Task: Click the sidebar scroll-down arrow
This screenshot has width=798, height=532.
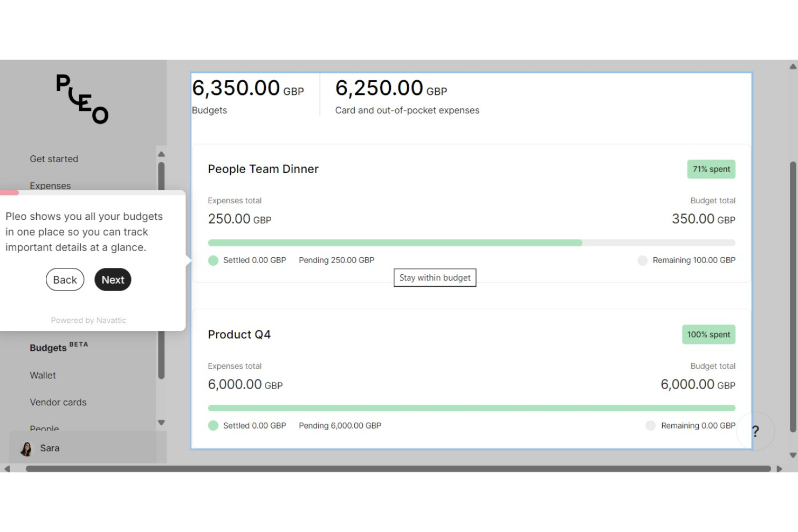Action: pos(161,423)
